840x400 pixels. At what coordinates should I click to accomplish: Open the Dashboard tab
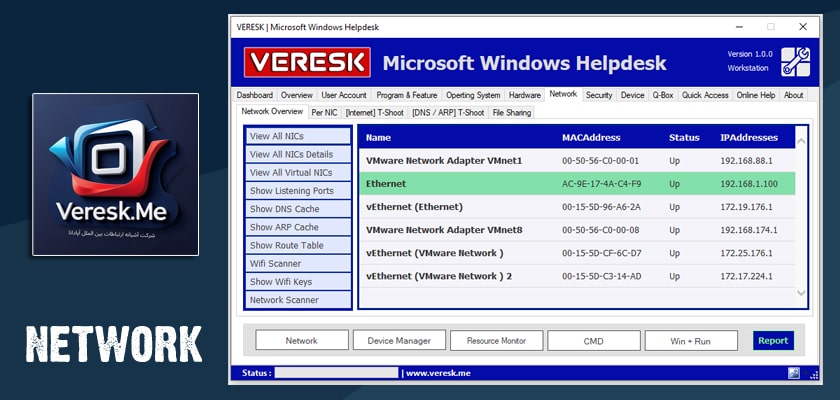[x=254, y=95]
